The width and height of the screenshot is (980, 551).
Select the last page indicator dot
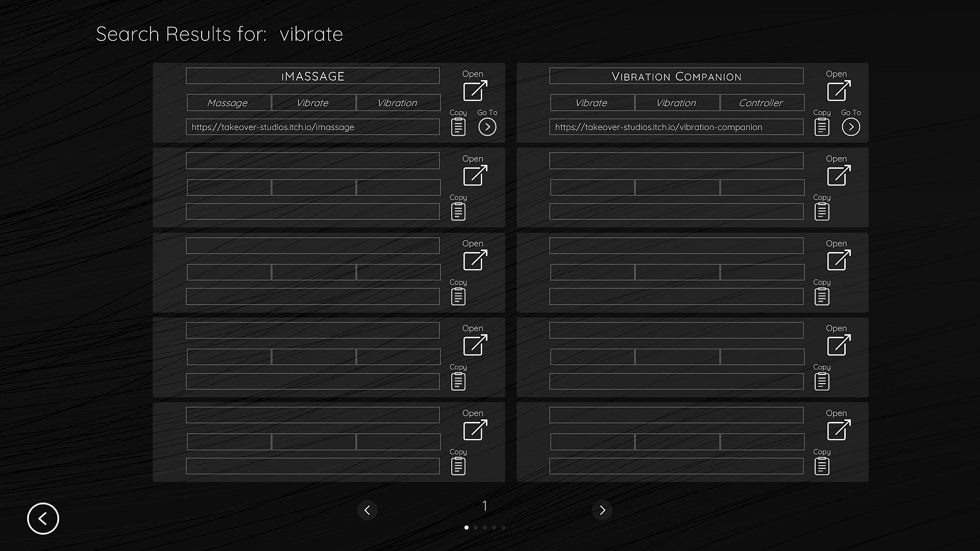[503, 528]
